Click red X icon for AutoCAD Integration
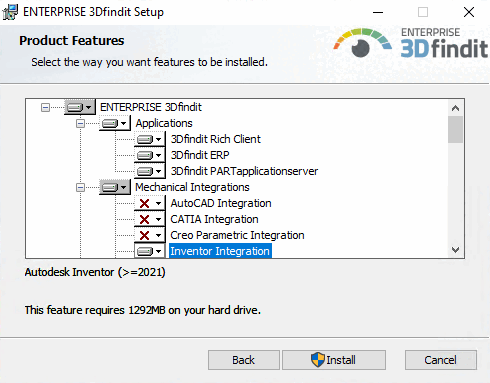This screenshot has height=383, width=490. tap(145, 203)
